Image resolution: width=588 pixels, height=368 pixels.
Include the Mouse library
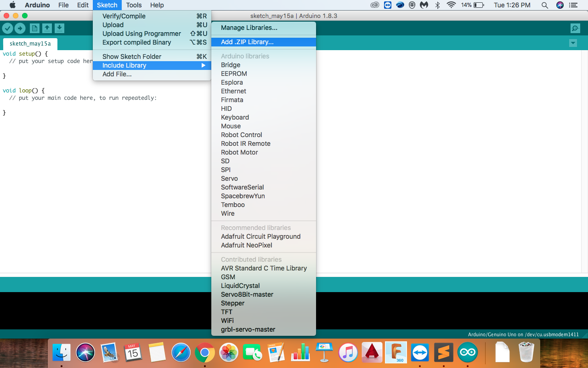264,126
